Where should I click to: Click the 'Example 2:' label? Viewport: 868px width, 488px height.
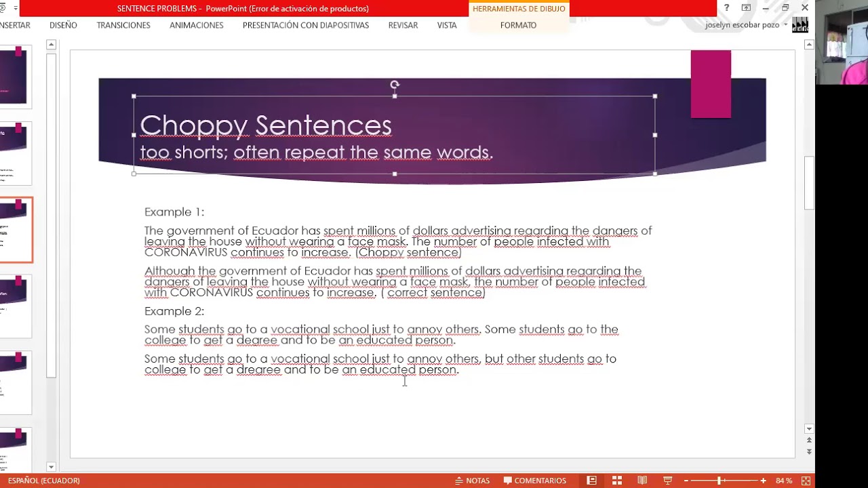pos(174,311)
